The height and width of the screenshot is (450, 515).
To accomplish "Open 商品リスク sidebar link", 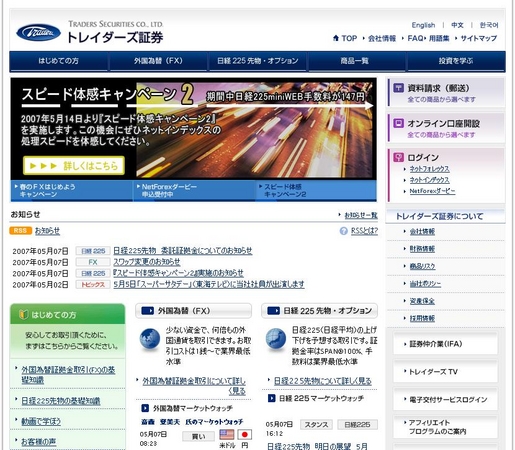I will coord(422,266).
